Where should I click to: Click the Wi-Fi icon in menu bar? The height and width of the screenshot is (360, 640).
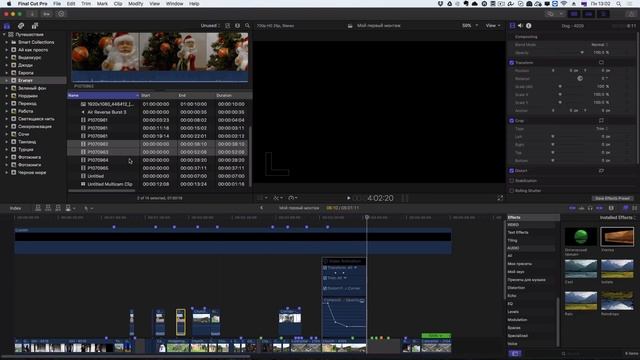point(564,4)
